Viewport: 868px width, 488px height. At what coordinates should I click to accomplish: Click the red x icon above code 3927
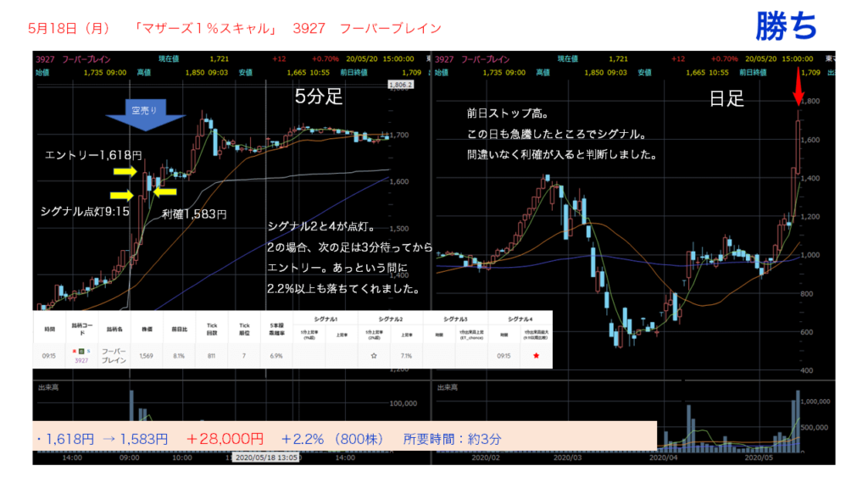point(75,352)
